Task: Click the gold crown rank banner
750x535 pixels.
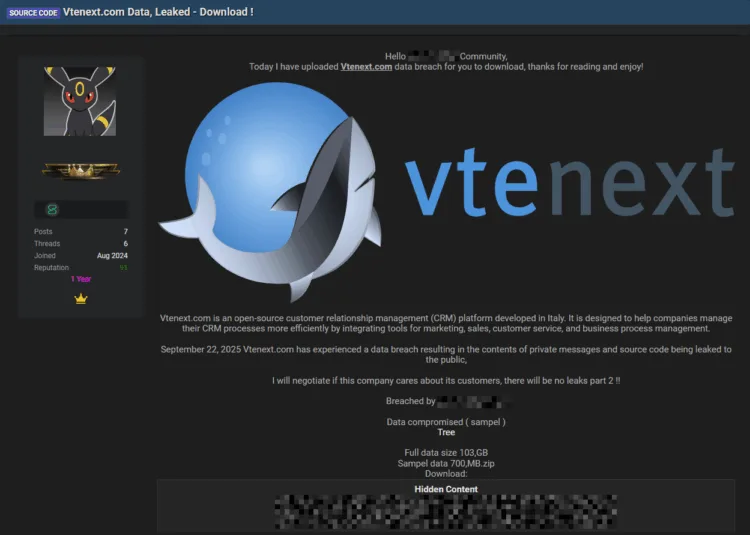Action: click(81, 170)
